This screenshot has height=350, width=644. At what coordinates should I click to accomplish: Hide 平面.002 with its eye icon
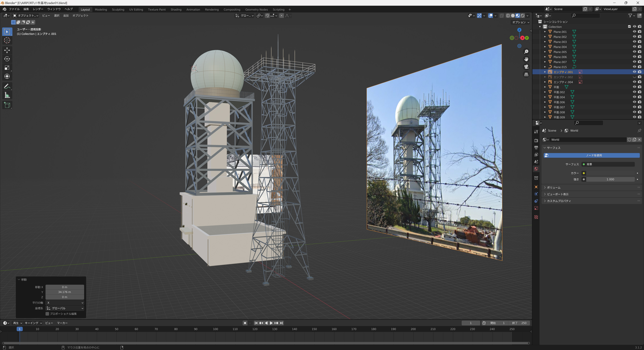click(634, 92)
